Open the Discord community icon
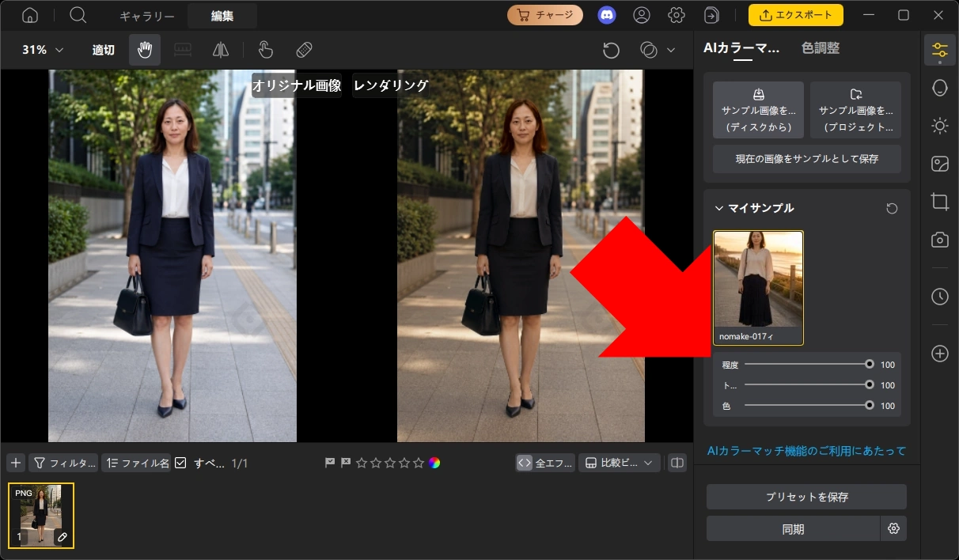 click(x=607, y=15)
